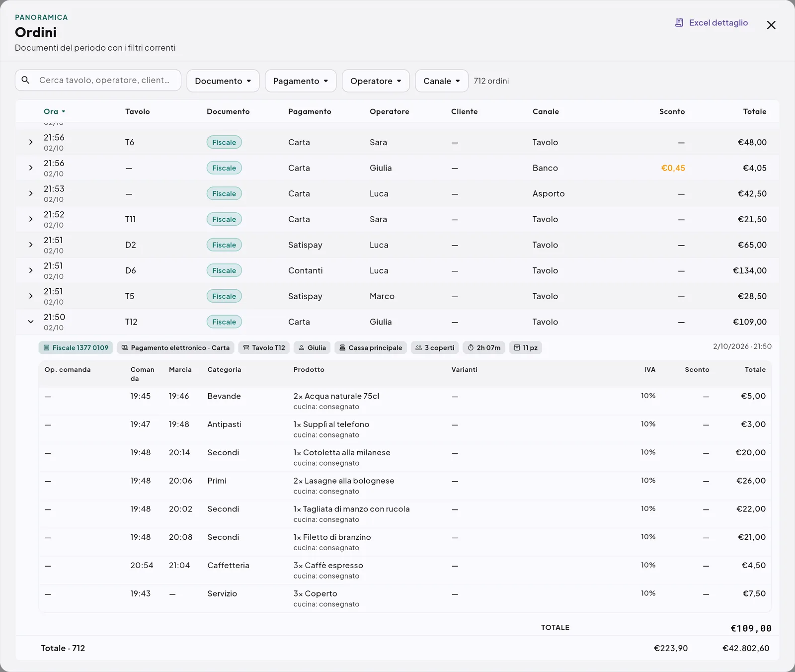Collapse the 21:50 T12 order row
The height and width of the screenshot is (672, 795).
31,322
